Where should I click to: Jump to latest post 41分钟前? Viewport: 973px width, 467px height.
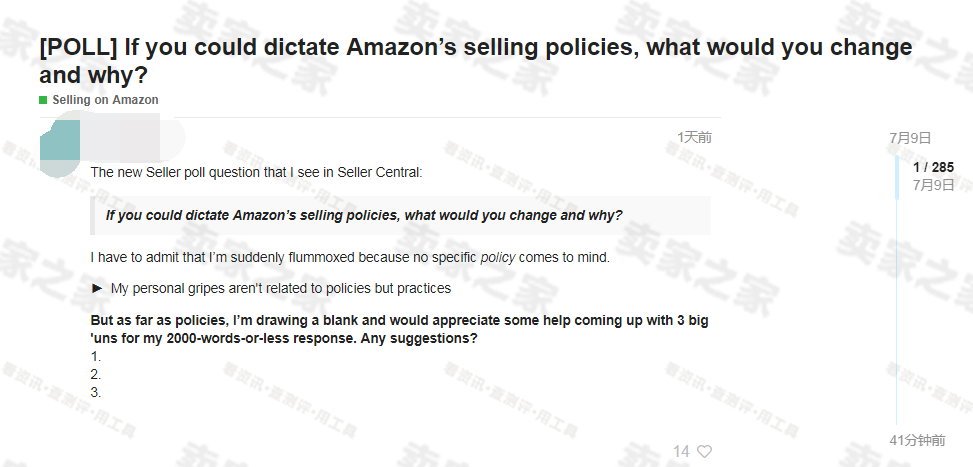[917, 440]
